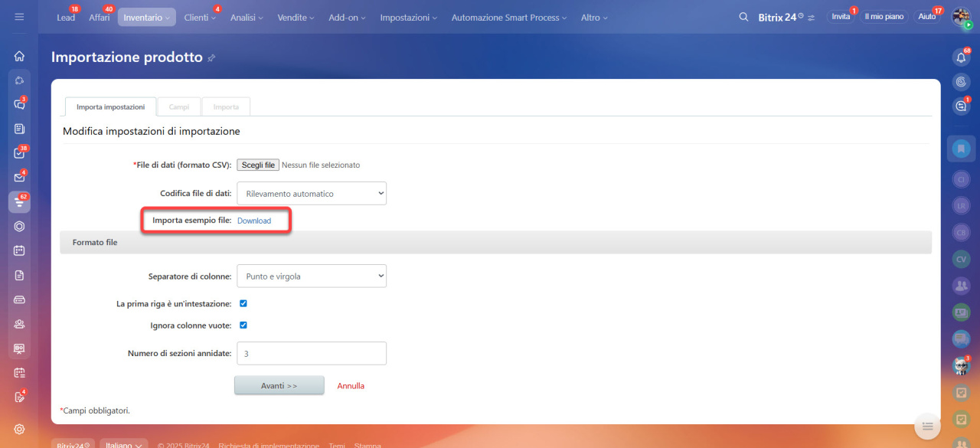Screen dimensions: 980x448
Task: Switch to the Campi tab
Action: click(x=179, y=107)
